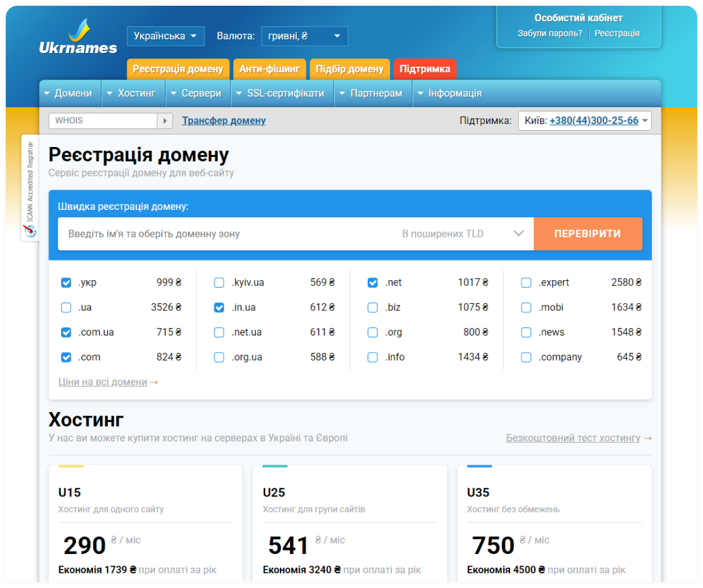Screen dimensions: 703x588
Task: Click 'Економія 3240 ₴' text on U25
Action: (x=302, y=570)
